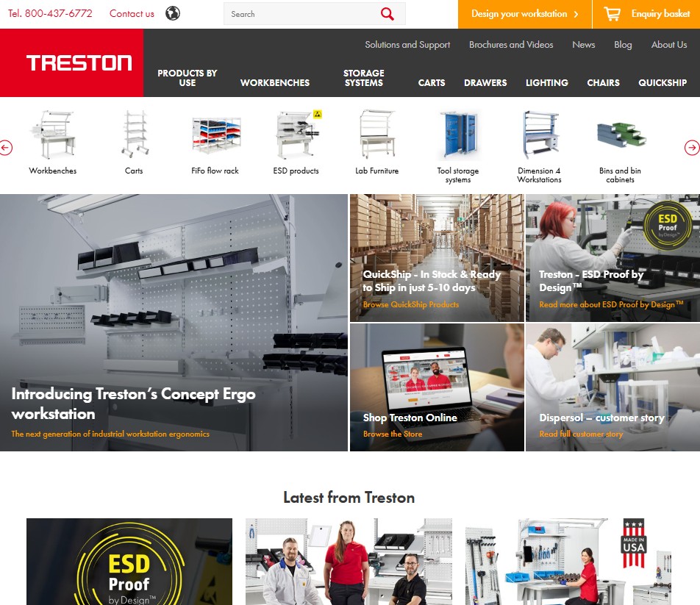The image size is (700, 605).
Task: Click the Carts carousel label
Action: click(x=134, y=171)
